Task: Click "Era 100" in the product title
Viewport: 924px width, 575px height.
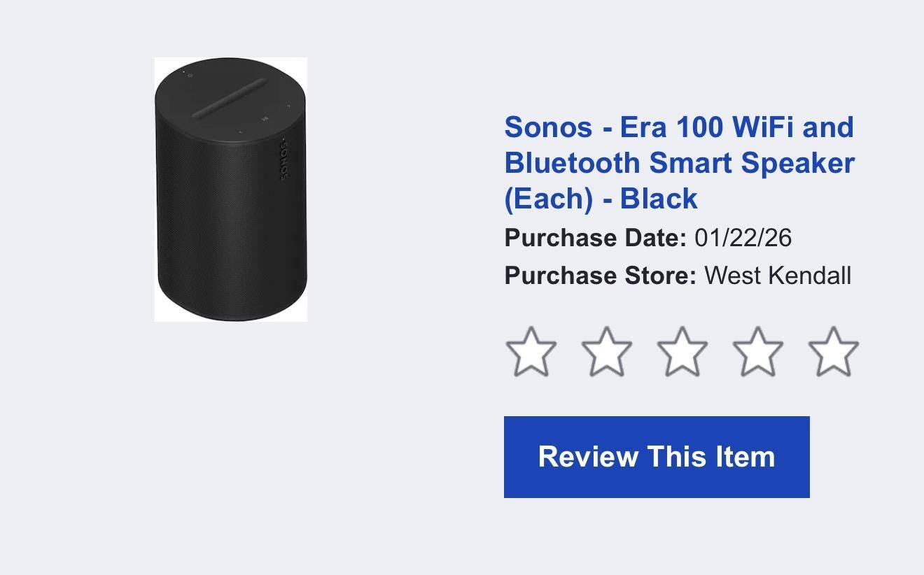Action: [671, 127]
